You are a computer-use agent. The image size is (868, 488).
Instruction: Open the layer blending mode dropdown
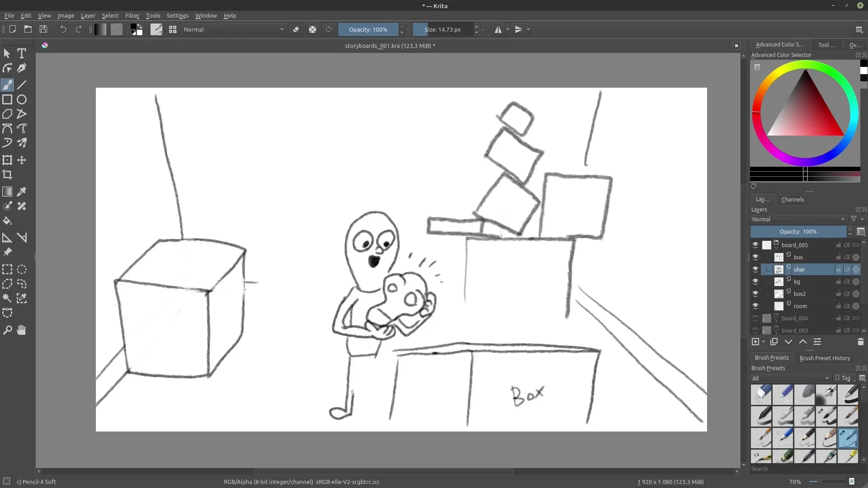(x=798, y=219)
